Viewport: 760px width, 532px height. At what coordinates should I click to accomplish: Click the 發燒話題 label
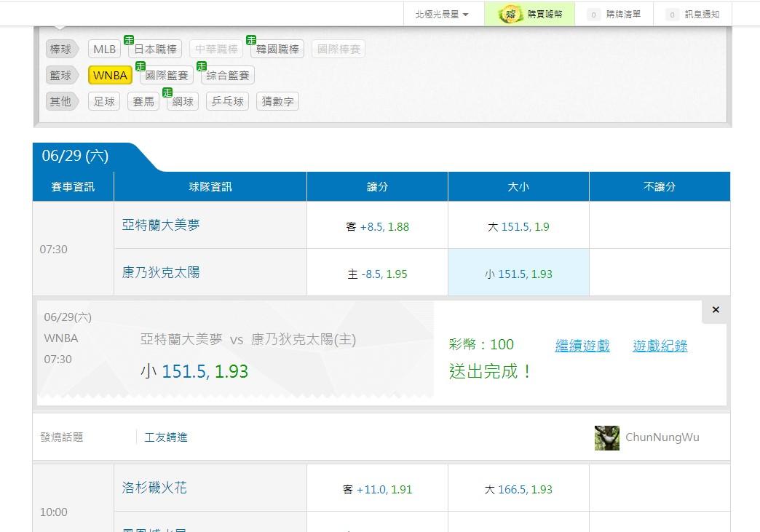click(62, 437)
